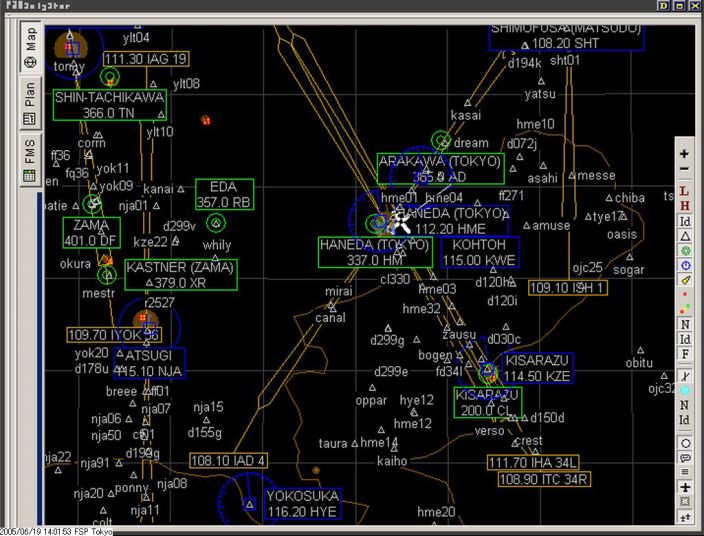Toggle VOR display with the blue circle button
The image size is (704, 536).
click(x=685, y=265)
